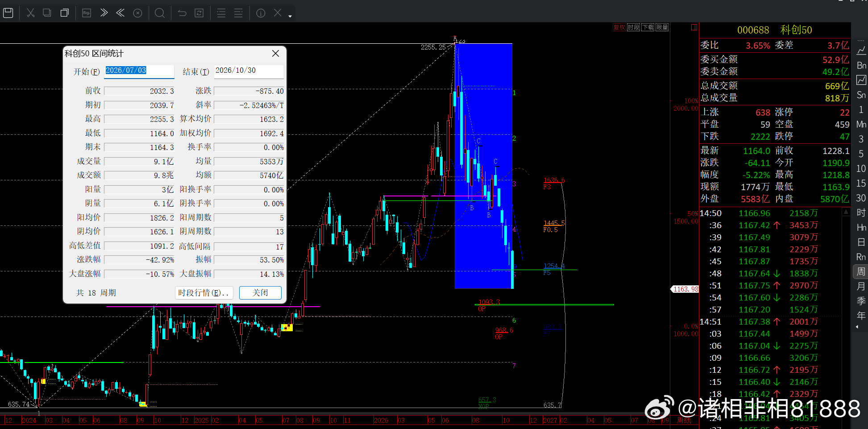Click the scissors cut icon

[30, 13]
